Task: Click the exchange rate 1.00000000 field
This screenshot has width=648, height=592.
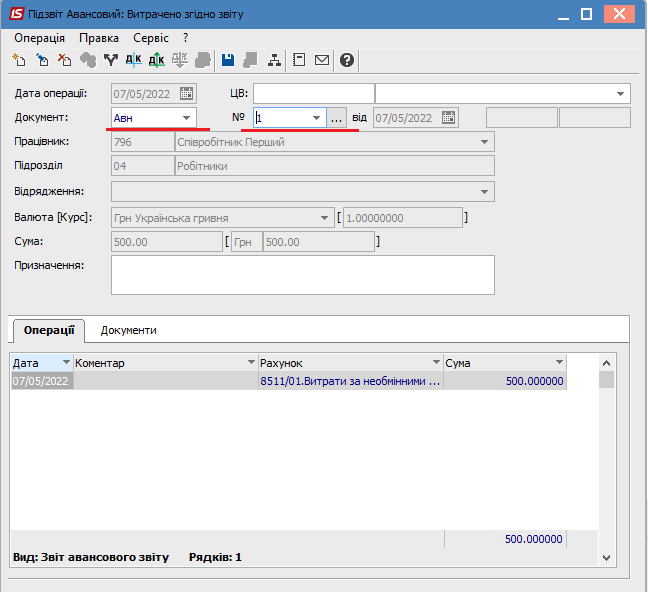Action: click(403, 218)
